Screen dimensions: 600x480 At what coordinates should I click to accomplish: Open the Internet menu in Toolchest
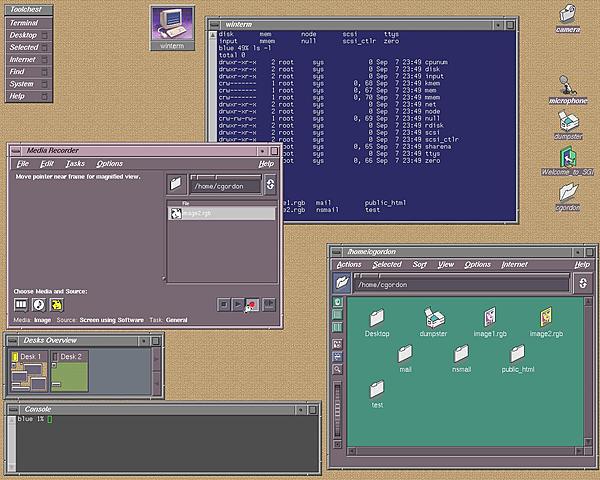29,60
